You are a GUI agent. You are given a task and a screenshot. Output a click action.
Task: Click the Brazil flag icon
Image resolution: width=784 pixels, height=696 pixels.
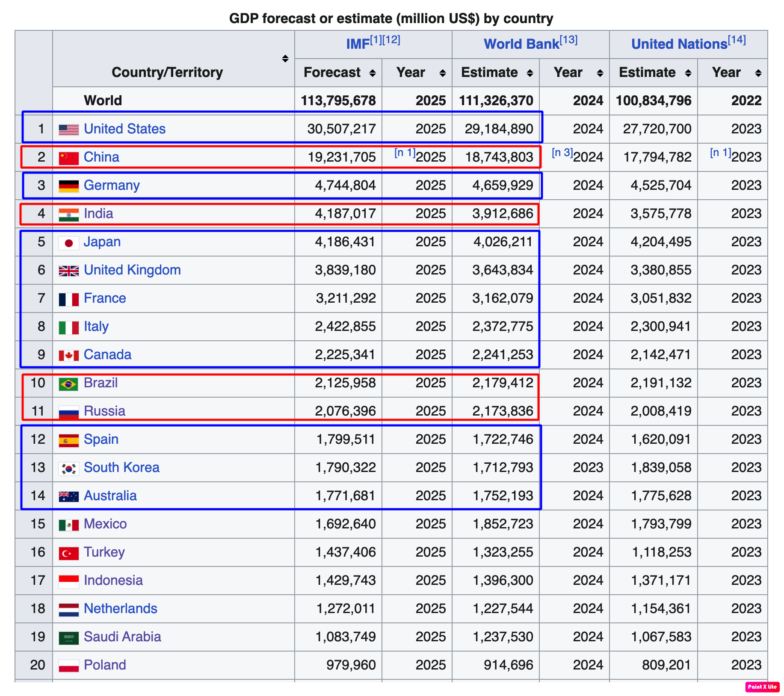click(68, 384)
